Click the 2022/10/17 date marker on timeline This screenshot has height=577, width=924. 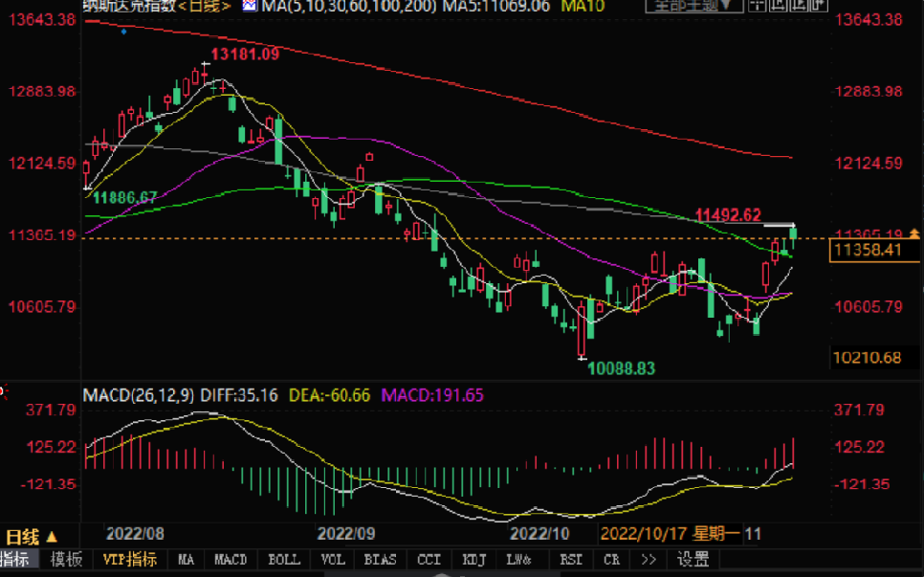point(635,532)
